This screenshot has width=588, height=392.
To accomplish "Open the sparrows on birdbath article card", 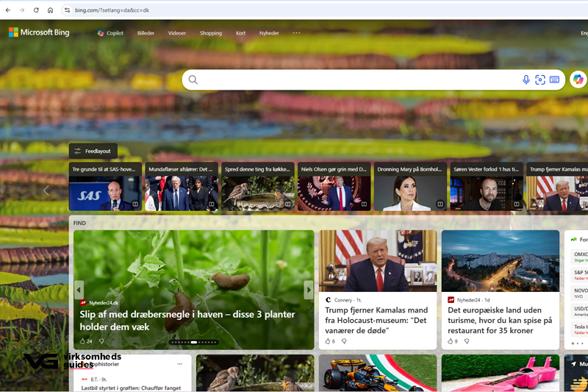I will coord(255,373).
